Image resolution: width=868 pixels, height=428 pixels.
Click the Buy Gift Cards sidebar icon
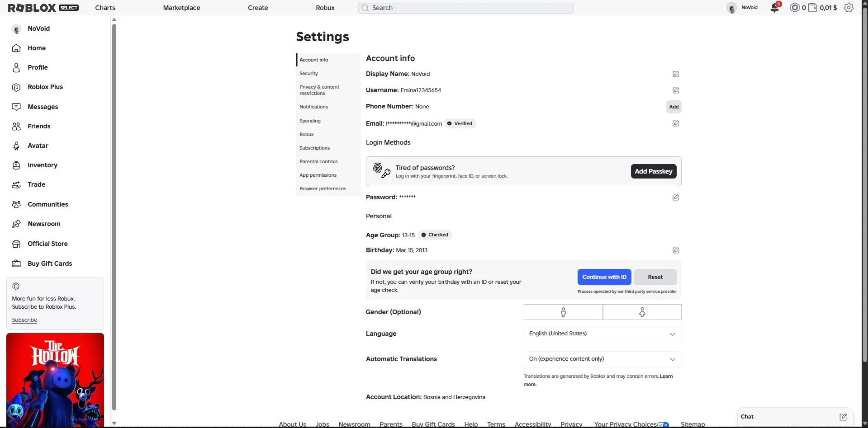(16, 263)
